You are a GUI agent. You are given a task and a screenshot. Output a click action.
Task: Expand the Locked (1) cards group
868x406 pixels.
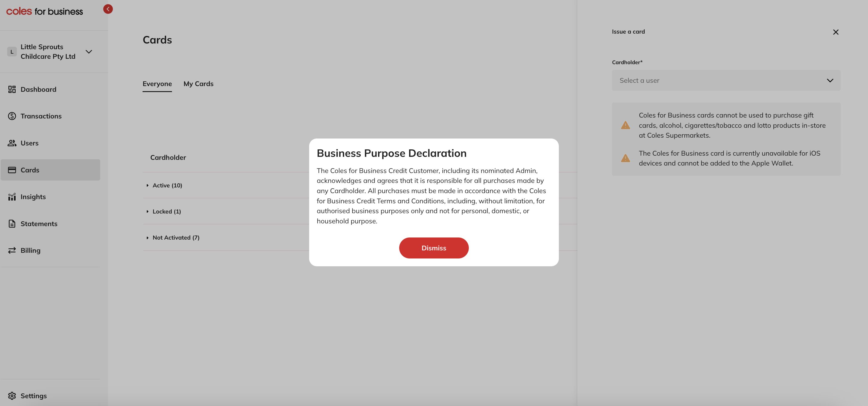(167, 211)
